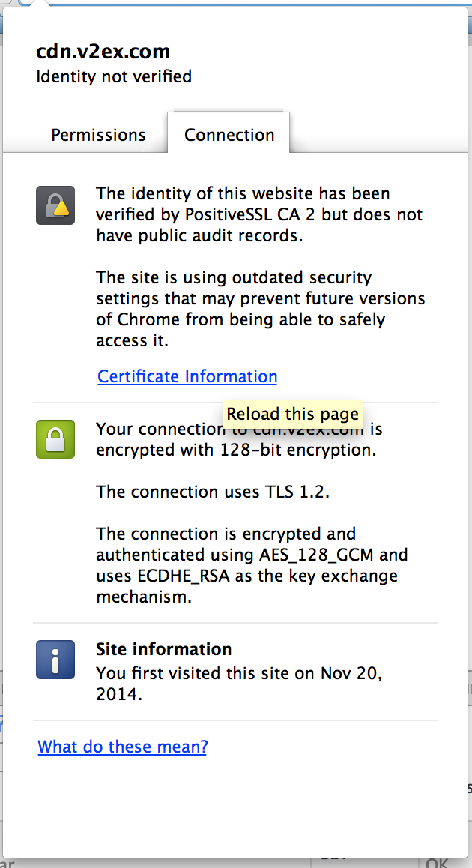Viewport: 472px width, 868px height.
Task: Click the PositiveSSL CA 2 identity paragraph
Action: pyautogui.click(x=259, y=214)
